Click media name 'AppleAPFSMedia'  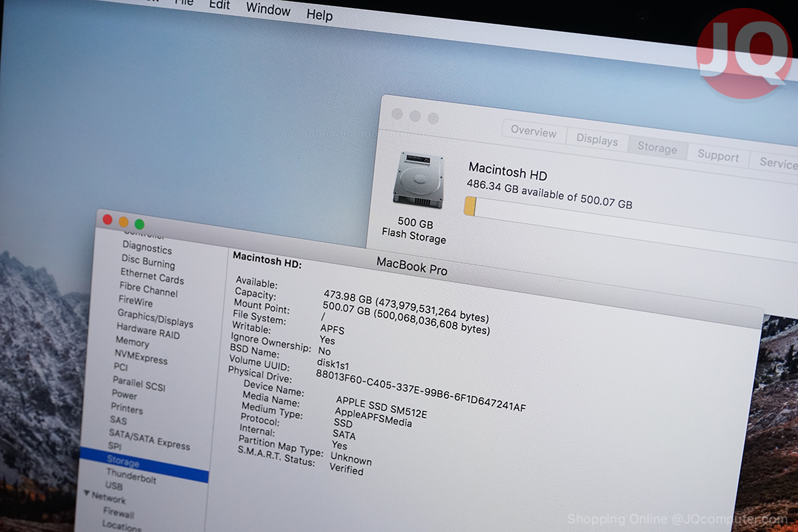pos(373,417)
